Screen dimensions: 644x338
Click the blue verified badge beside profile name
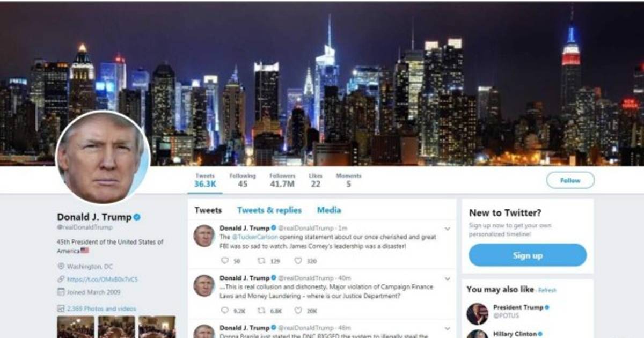(x=137, y=217)
